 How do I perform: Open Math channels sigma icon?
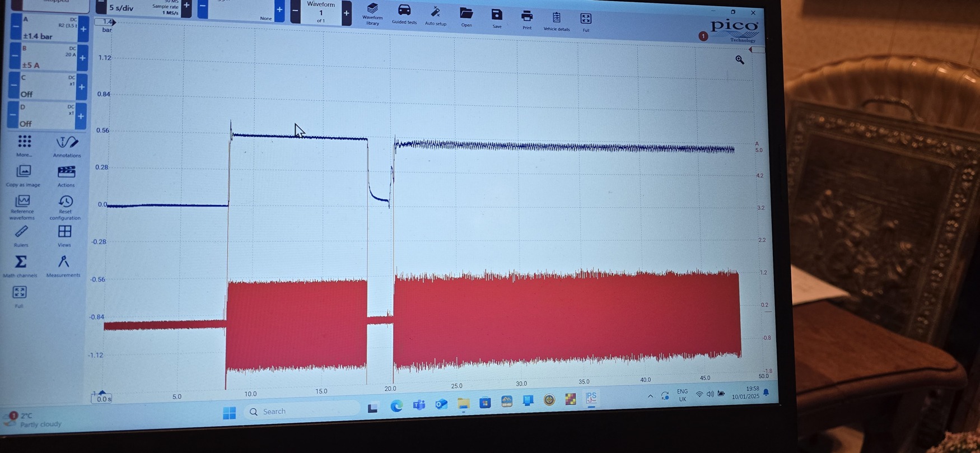(x=20, y=266)
